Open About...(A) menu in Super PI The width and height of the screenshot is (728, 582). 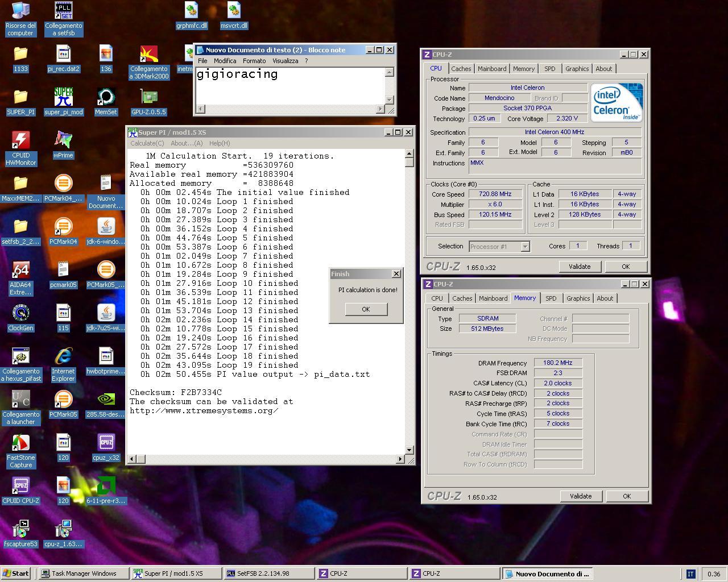(x=187, y=143)
